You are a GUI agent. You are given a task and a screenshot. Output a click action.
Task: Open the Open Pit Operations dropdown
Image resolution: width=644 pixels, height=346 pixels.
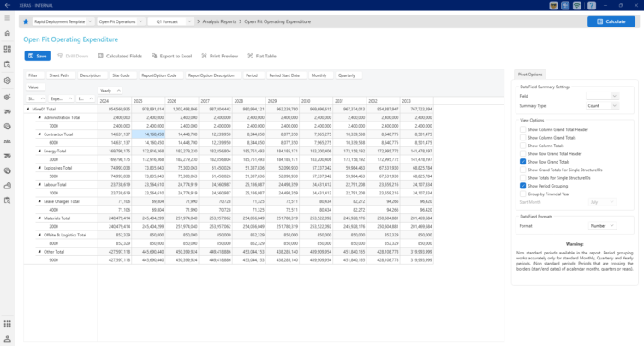pyautogui.click(x=121, y=21)
